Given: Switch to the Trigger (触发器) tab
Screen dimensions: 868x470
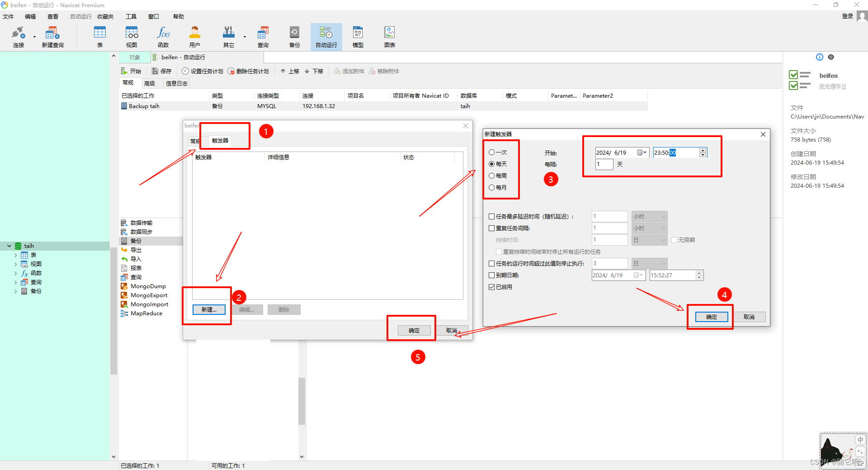Looking at the screenshot, I should pyautogui.click(x=220, y=141).
